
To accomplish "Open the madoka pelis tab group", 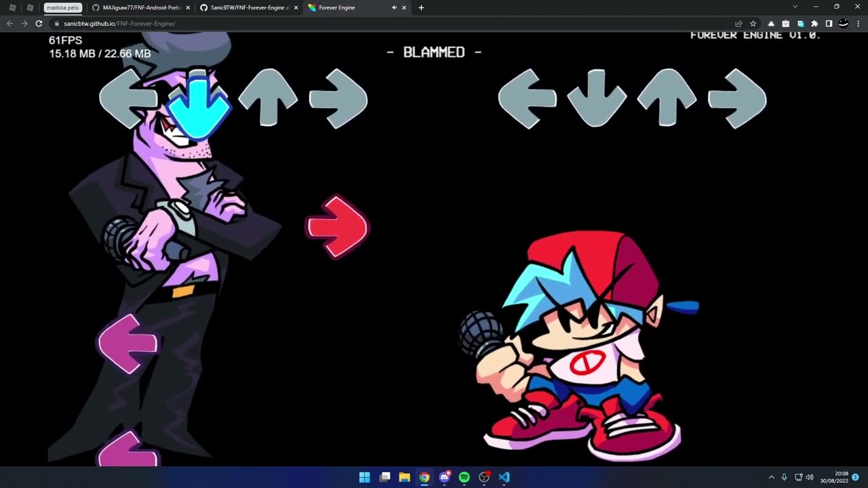I will coord(63,7).
